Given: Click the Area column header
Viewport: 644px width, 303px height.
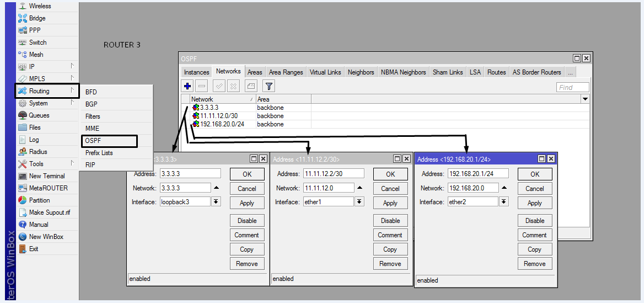Looking at the screenshot, I should pos(283,99).
